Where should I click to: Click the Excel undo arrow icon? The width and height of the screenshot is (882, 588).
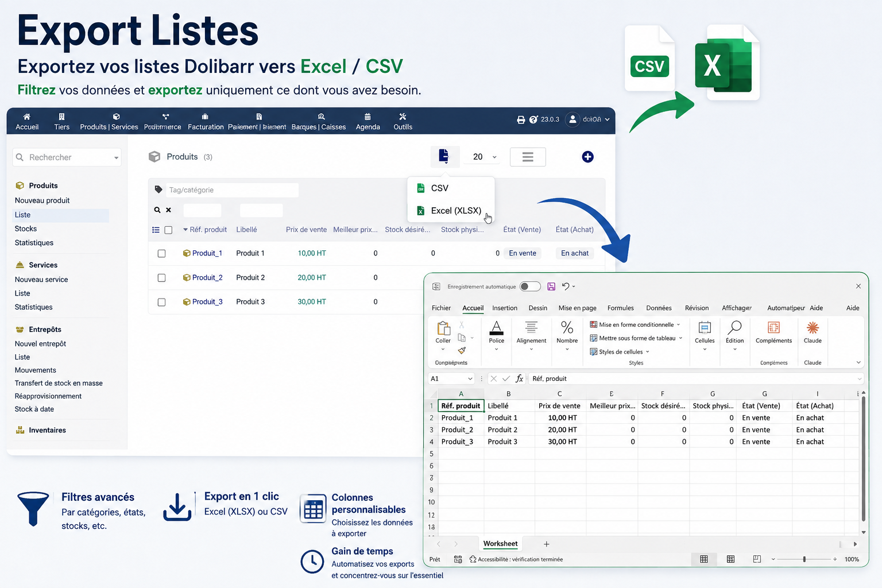566,287
